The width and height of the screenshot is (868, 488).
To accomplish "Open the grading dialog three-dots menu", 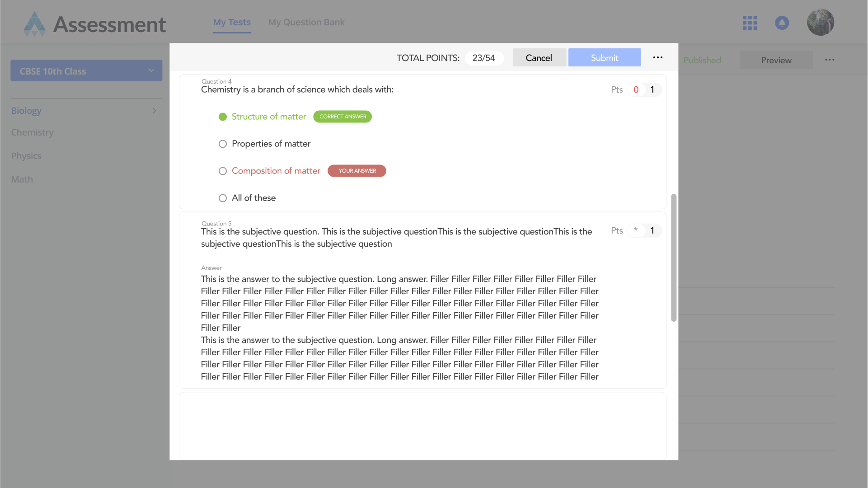I will (657, 57).
